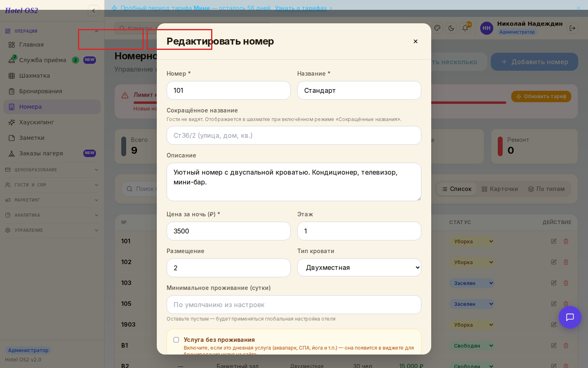
Task: Expand Ценообразование sidebar group
Action: (x=52, y=170)
